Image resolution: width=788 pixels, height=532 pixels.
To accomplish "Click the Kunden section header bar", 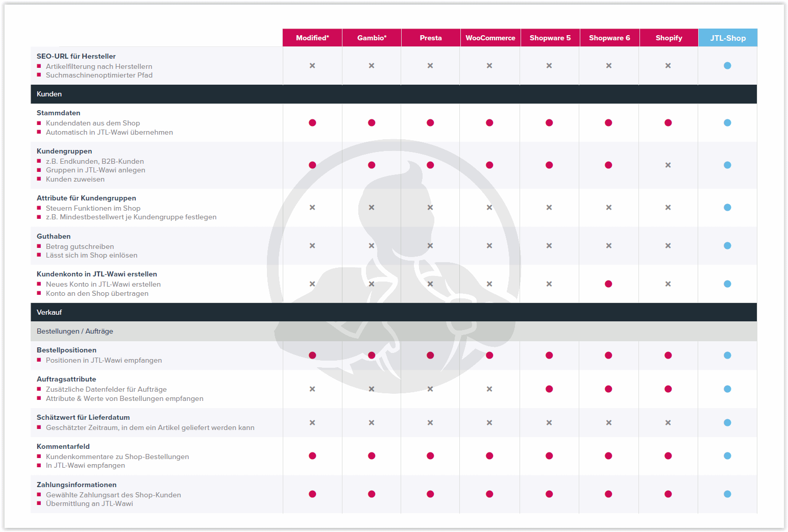I will 393,94.
